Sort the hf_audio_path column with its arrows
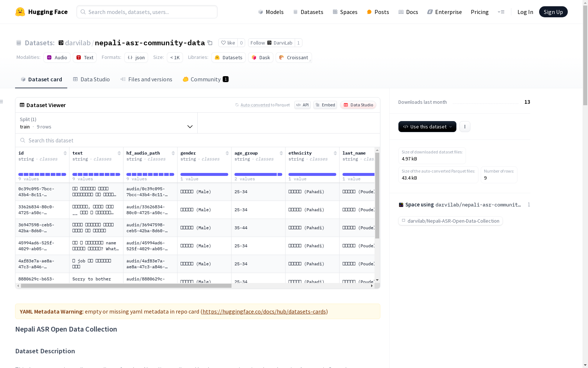588x368 pixels. (173, 153)
